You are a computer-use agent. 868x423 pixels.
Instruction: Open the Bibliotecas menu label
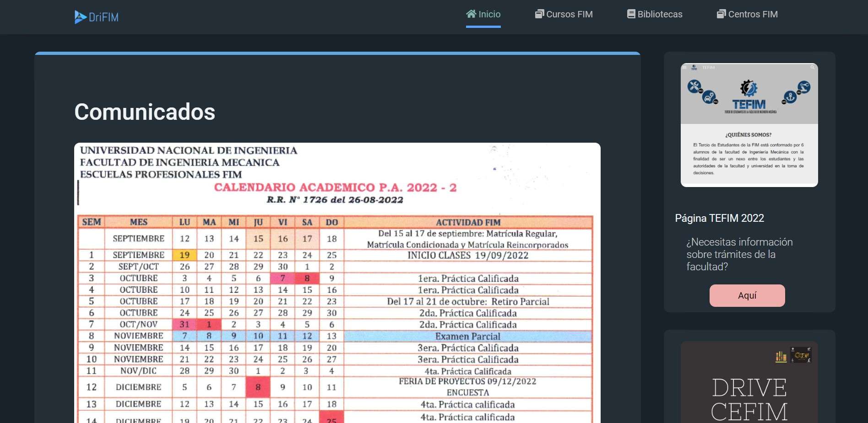[x=660, y=14]
